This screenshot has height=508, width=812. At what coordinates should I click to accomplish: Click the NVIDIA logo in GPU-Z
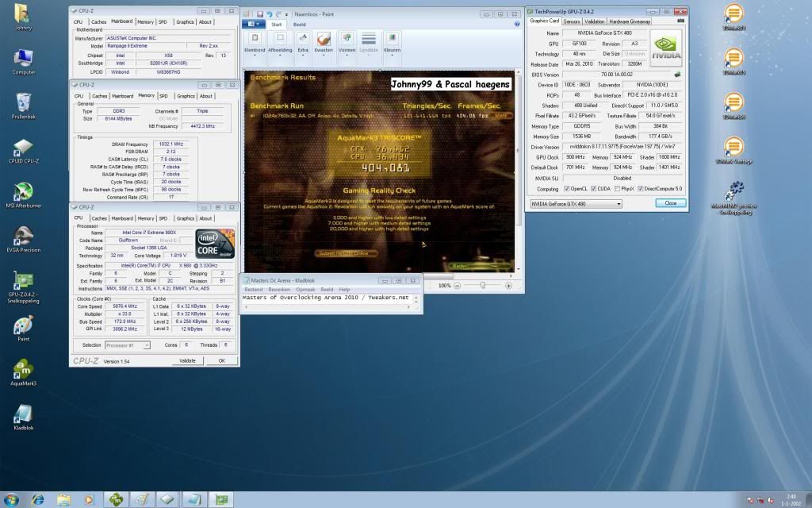666,47
